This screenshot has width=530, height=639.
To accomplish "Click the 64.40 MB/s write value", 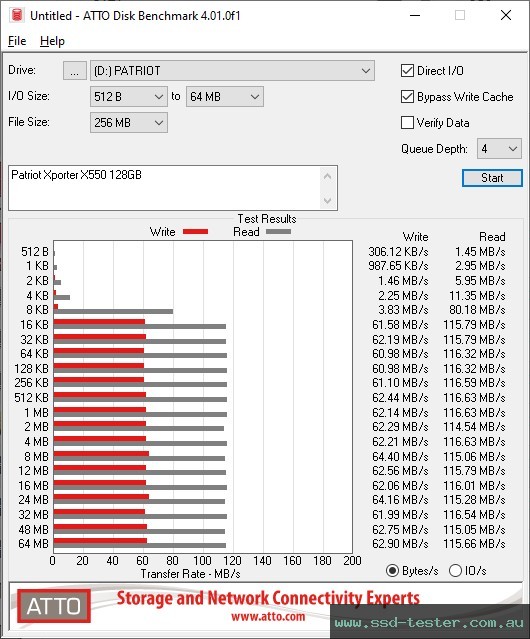I will click(400, 456).
